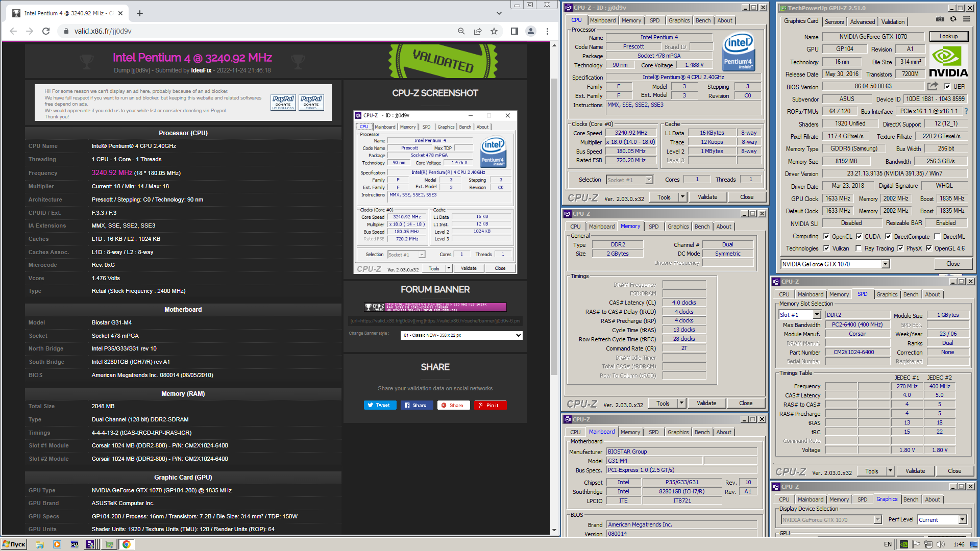Viewport: 980px width, 551px height.
Task: Click Pin it share button
Action: pos(490,405)
